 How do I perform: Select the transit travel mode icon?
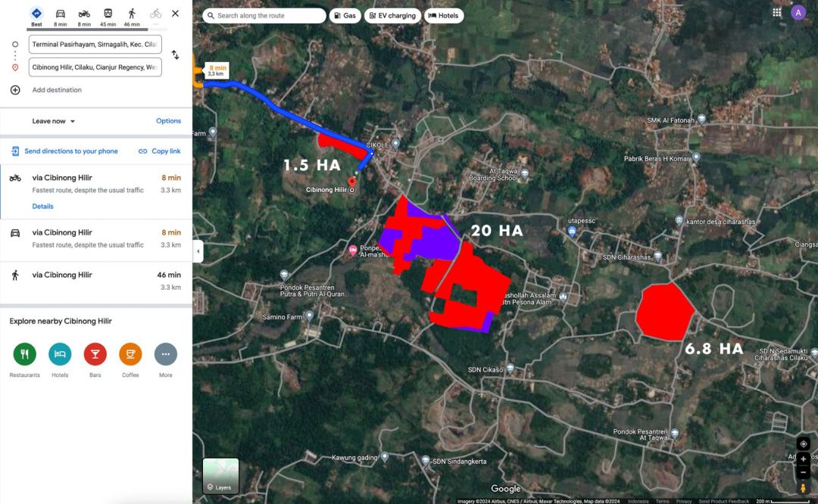pyautogui.click(x=108, y=14)
